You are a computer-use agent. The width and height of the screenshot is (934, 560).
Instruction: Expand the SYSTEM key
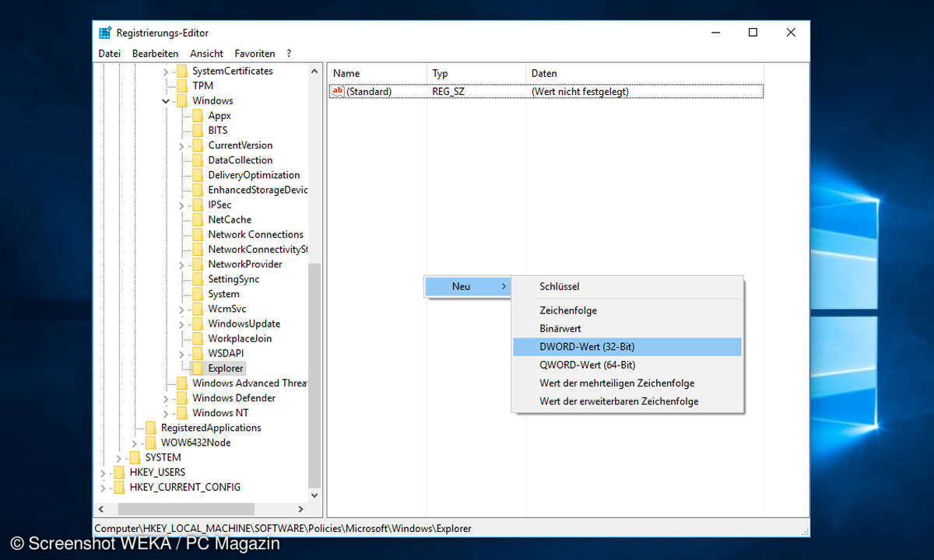[118, 458]
